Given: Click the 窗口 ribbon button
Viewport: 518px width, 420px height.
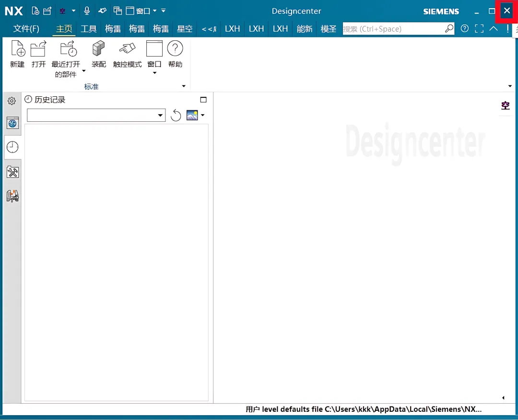Looking at the screenshot, I should 154,54.
